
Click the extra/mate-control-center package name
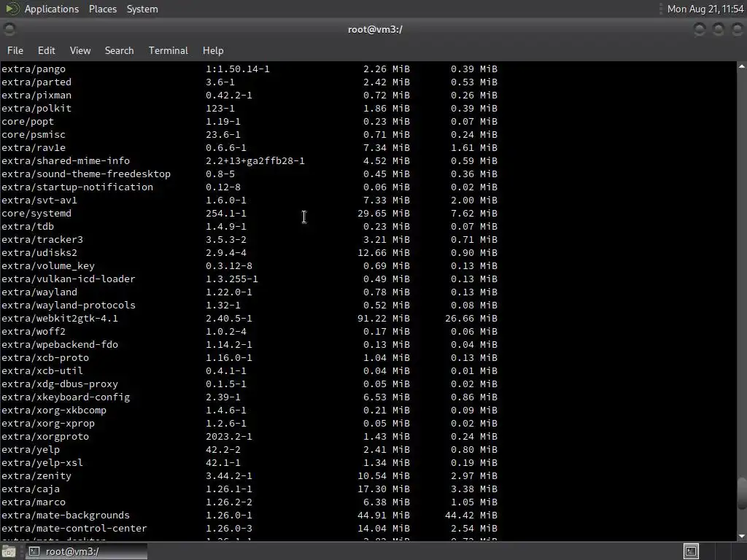(x=74, y=529)
